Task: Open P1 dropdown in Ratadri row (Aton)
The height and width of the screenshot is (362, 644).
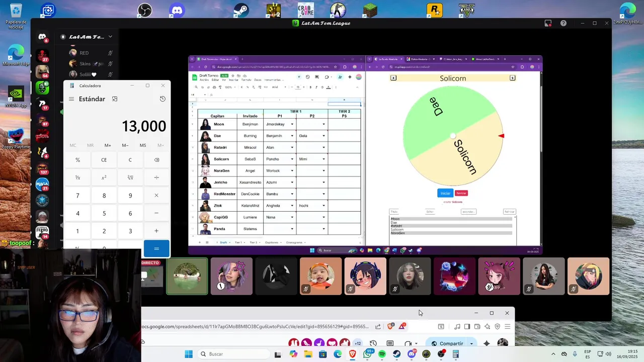Action: (292, 147)
